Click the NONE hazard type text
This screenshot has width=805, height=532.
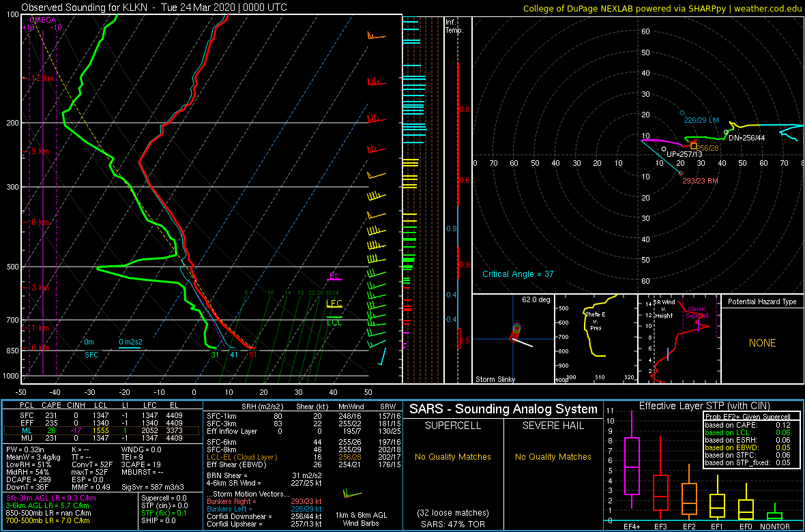762,343
